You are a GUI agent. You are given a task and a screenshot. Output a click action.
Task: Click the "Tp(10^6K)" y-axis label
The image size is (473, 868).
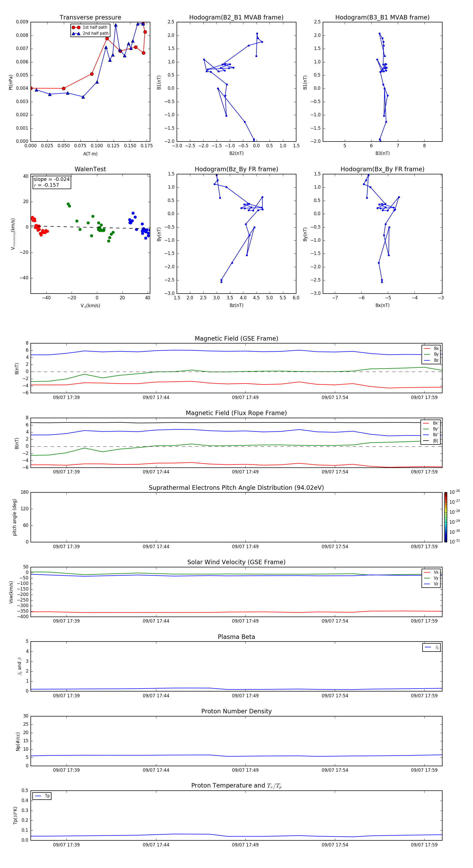[x=16, y=815]
